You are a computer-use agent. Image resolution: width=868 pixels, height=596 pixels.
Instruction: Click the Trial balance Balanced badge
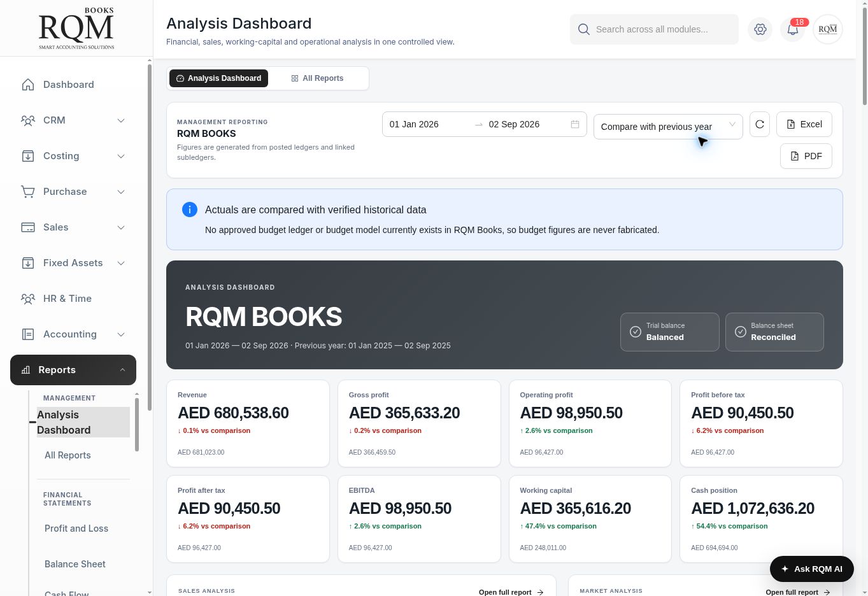pos(670,332)
